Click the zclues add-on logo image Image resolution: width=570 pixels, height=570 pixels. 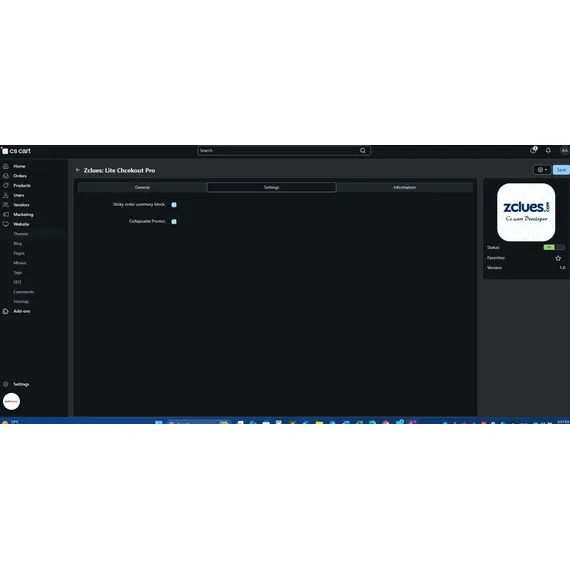pos(526,212)
